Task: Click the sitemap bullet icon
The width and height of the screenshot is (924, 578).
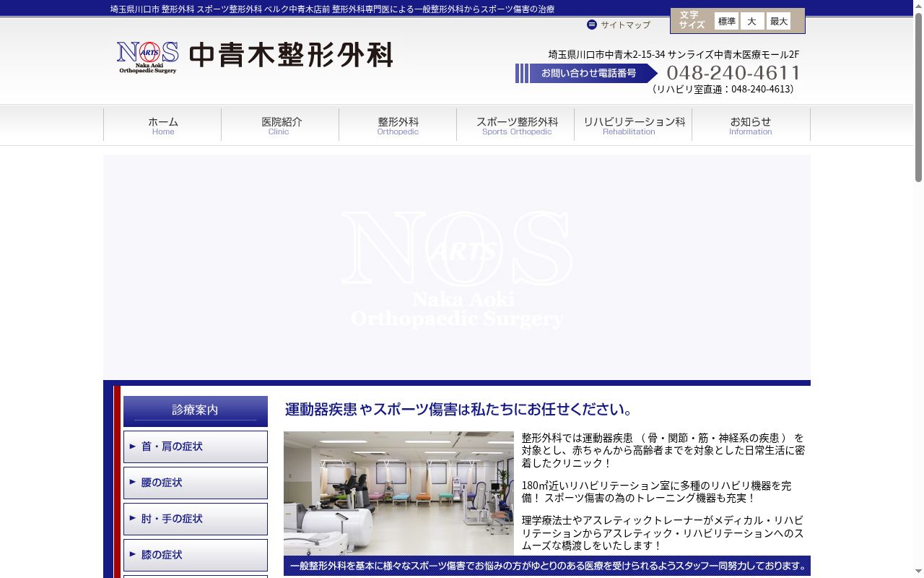Action: point(592,25)
